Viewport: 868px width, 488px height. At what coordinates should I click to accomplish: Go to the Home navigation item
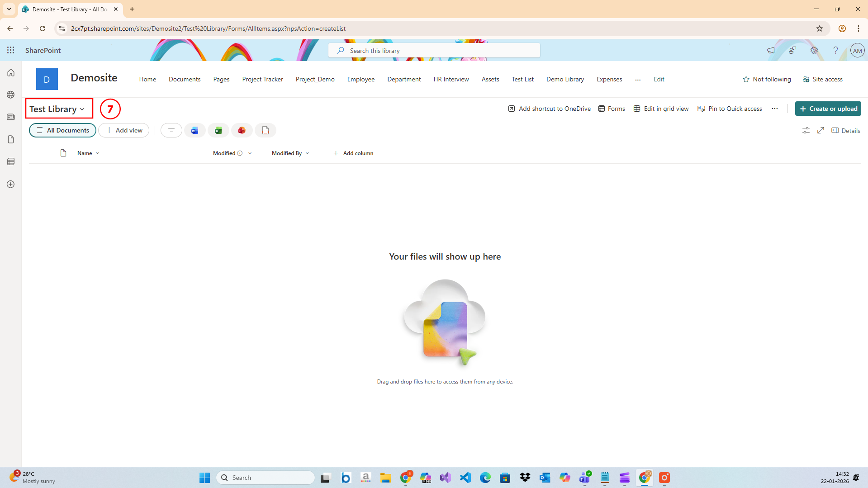coord(147,79)
